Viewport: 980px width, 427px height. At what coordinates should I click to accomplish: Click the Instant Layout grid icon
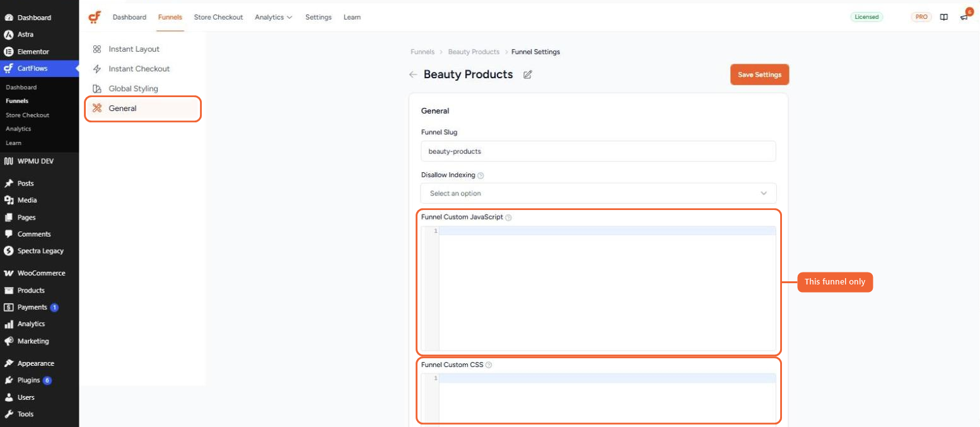[x=97, y=49]
